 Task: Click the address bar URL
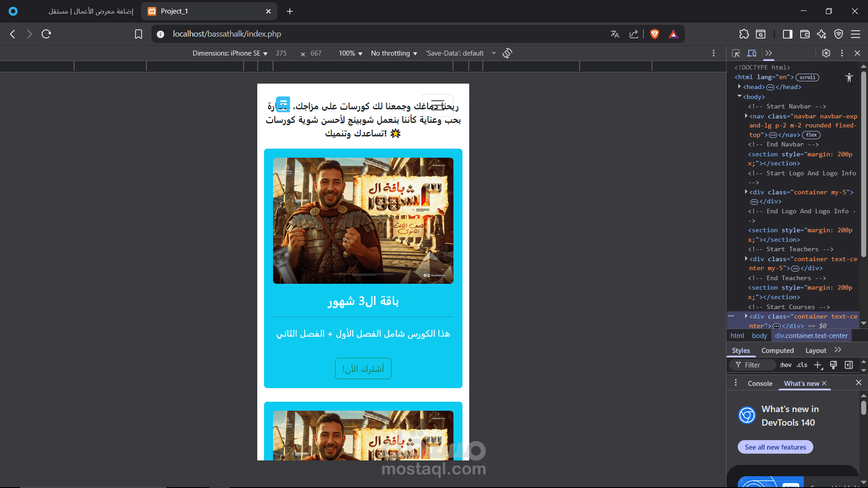[227, 34]
